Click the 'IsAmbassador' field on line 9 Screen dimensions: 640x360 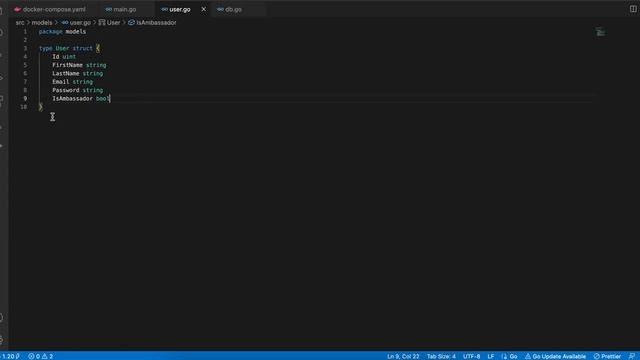[72, 98]
